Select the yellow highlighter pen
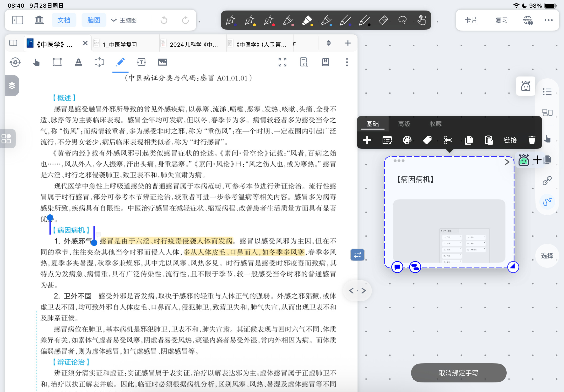This screenshot has height=392, width=564. 307,20
